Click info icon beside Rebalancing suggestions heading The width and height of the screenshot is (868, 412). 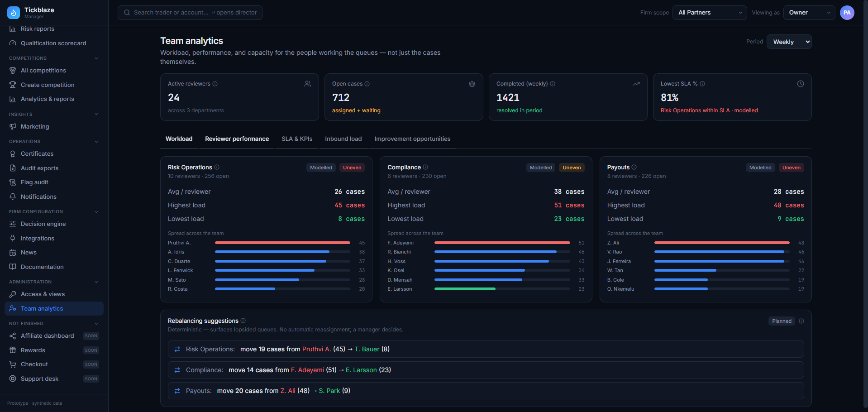243,321
